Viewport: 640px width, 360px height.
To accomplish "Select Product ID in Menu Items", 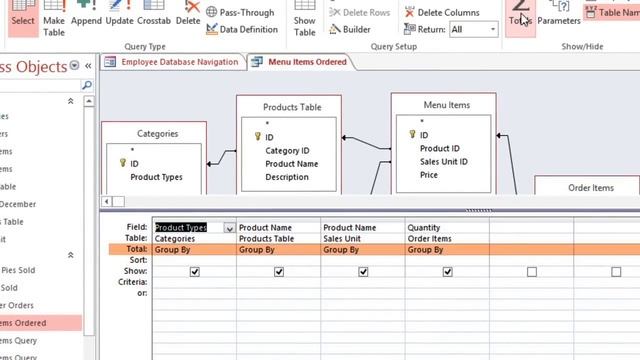I will point(440,149).
